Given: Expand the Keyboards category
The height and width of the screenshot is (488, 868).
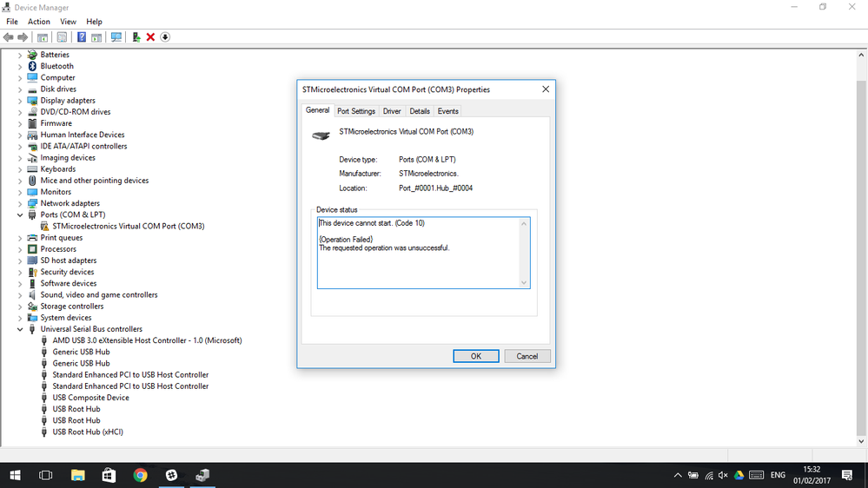Looking at the screenshot, I should click(20, 169).
